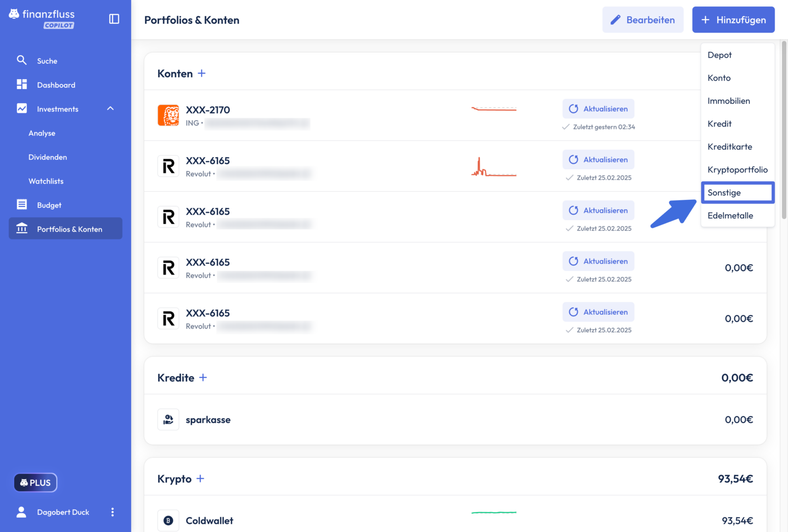Viewport: 788px width, 532px height.
Task: Click the Krypto total 93,54€
Action: (x=735, y=479)
